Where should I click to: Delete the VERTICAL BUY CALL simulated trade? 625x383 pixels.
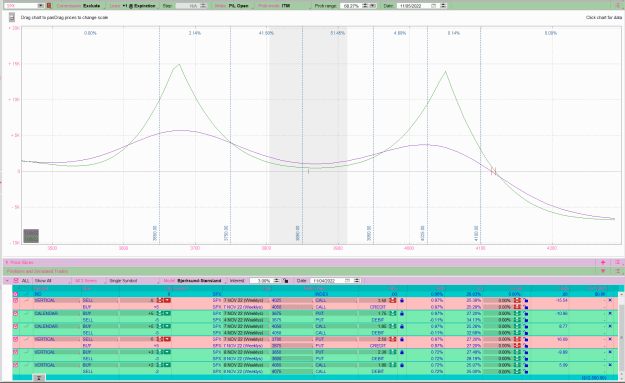coord(610,365)
